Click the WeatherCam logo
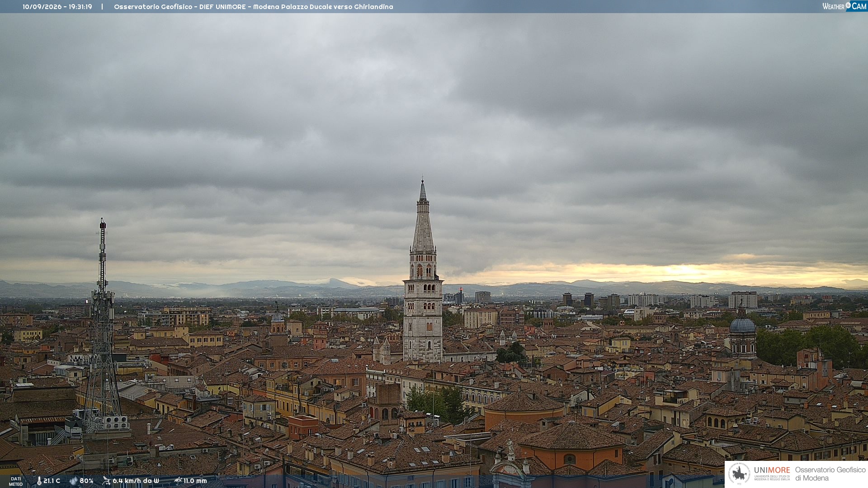The width and height of the screenshot is (868, 488). pos(844,6)
